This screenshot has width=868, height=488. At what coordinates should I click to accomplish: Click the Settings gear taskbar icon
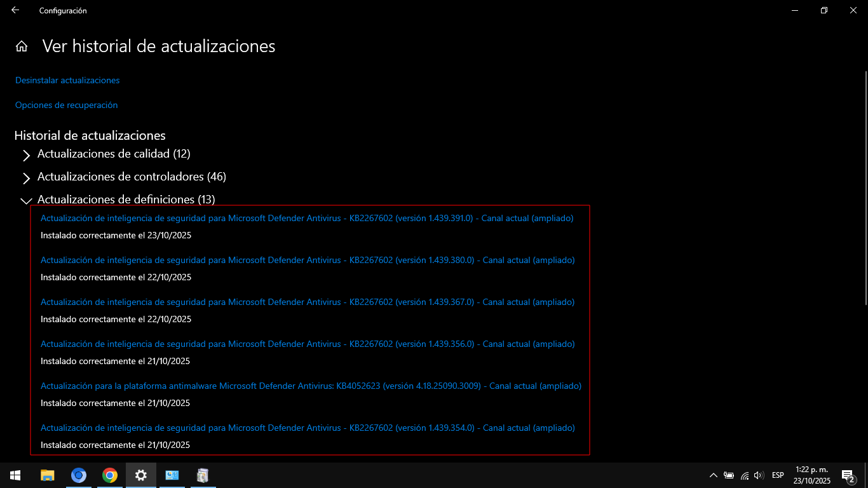[x=141, y=475]
